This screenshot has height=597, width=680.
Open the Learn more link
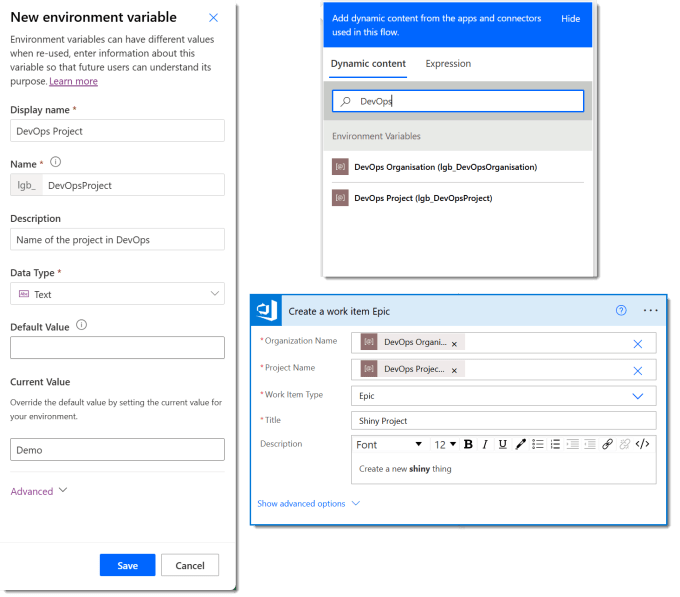[x=73, y=81]
